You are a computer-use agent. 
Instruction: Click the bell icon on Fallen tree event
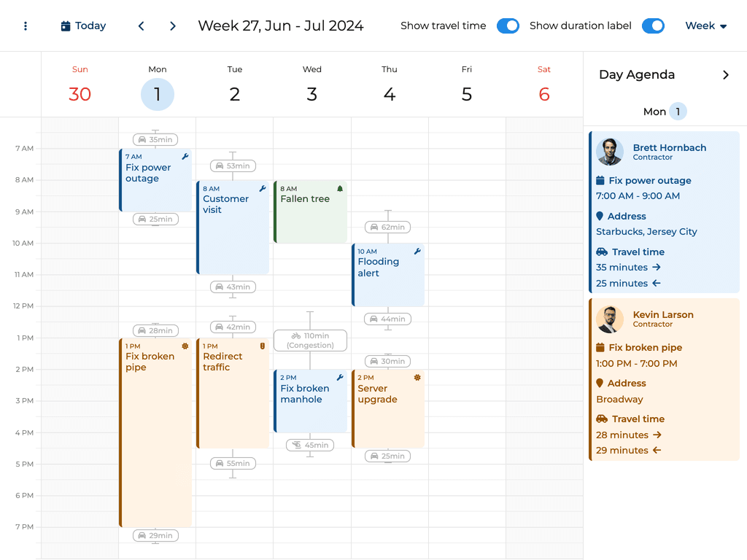click(340, 189)
